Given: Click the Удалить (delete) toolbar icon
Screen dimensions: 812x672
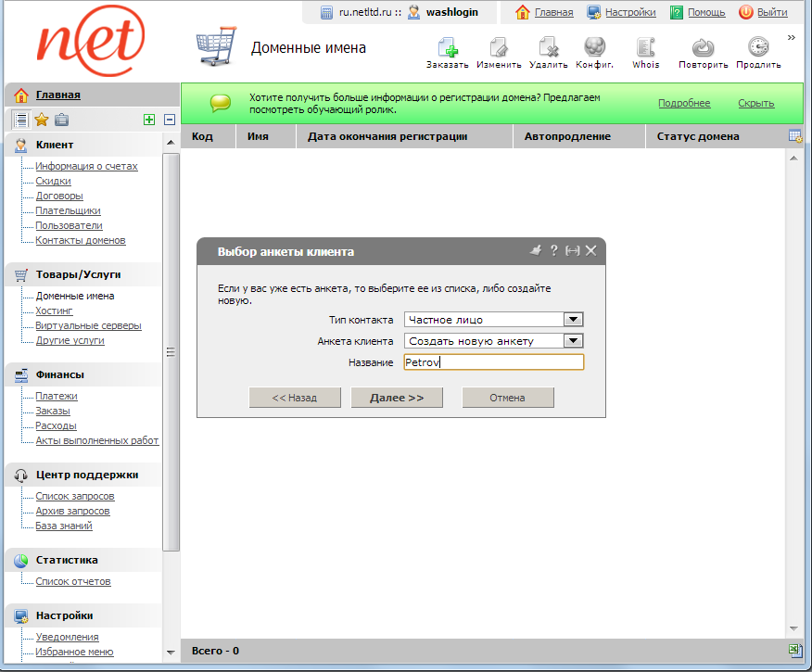Looking at the screenshot, I should point(548,48).
